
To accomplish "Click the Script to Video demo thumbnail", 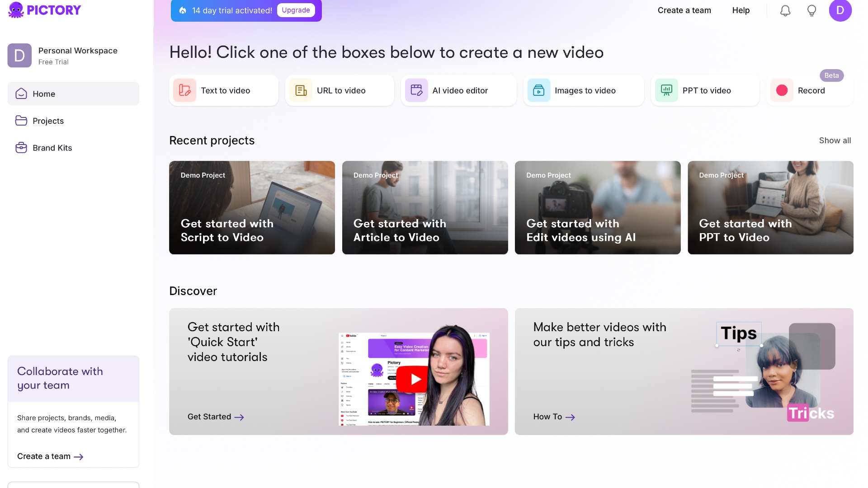I will 252,207.
